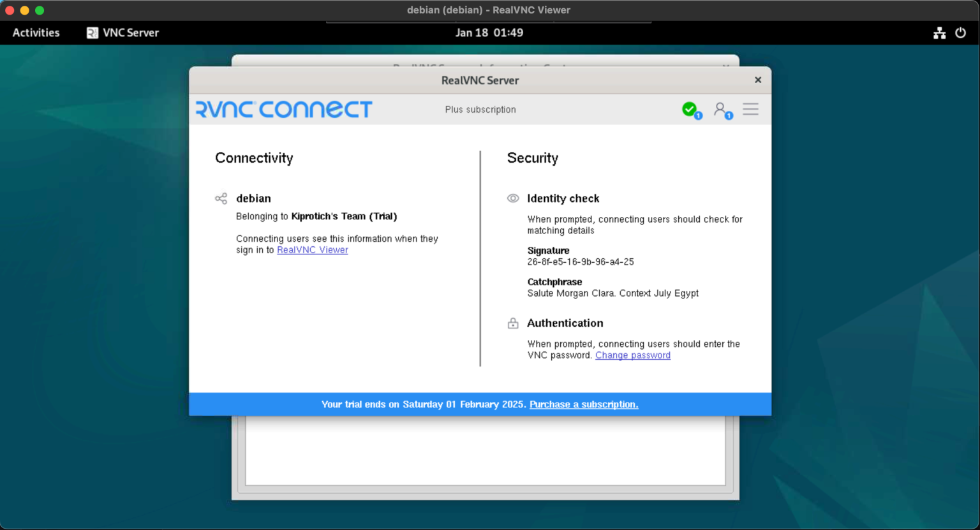Click the Change password link
This screenshot has height=530, width=980.
[x=632, y=355]
